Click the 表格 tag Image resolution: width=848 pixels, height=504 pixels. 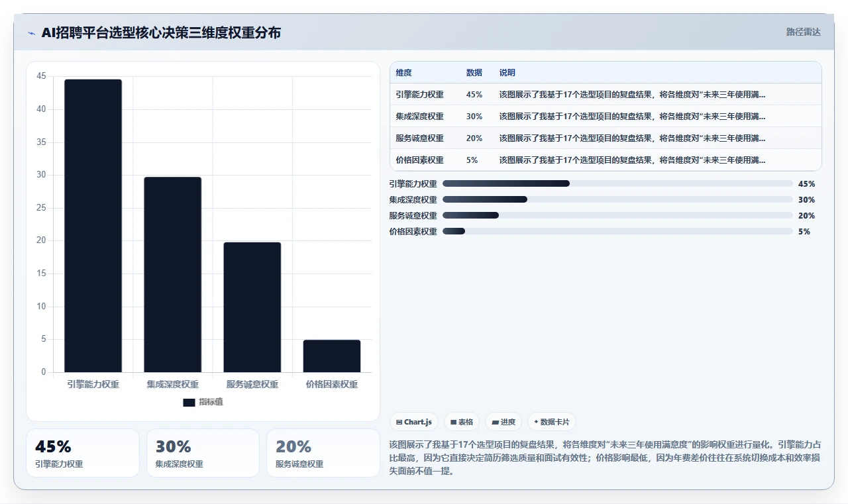click(x=462, y=422)
